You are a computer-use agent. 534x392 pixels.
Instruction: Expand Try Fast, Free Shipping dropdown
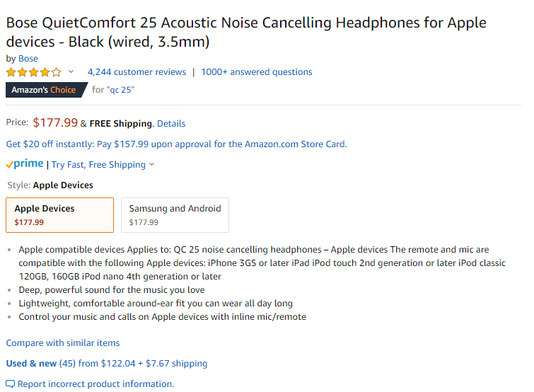tap(103, 165)
